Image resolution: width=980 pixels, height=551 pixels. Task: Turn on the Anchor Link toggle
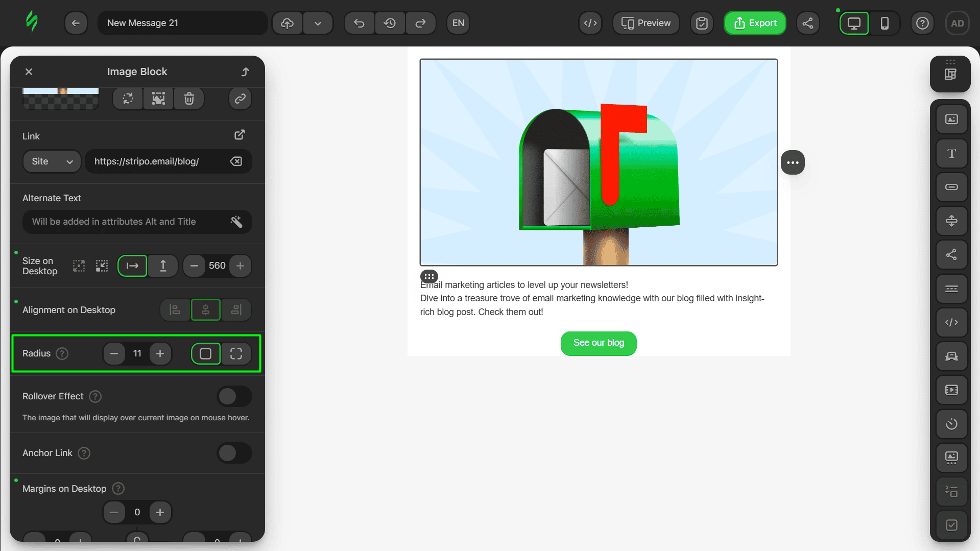click(234, 453)
